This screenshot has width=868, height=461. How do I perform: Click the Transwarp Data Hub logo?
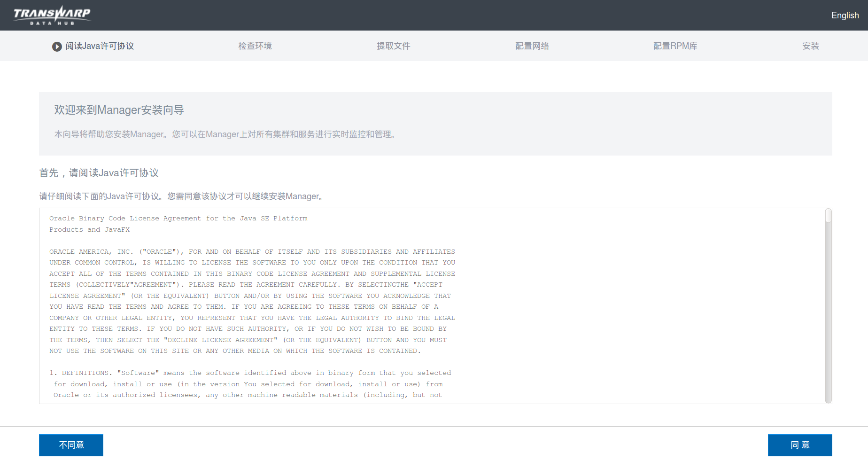click(x=52, y=15)
